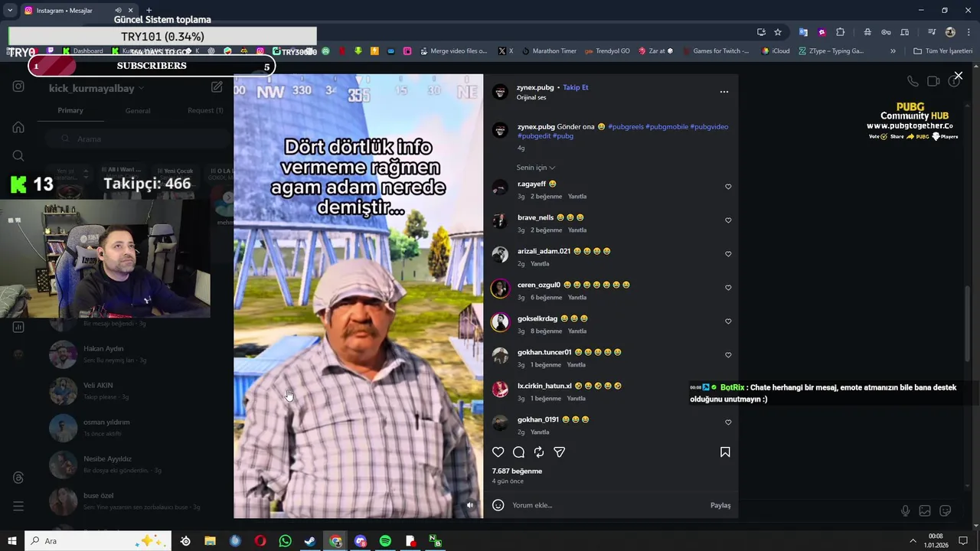Image resolution: width=980 pixels, height=551 pixels.
Task: Switch to the Primary messages tab
Action: (70, 111)
